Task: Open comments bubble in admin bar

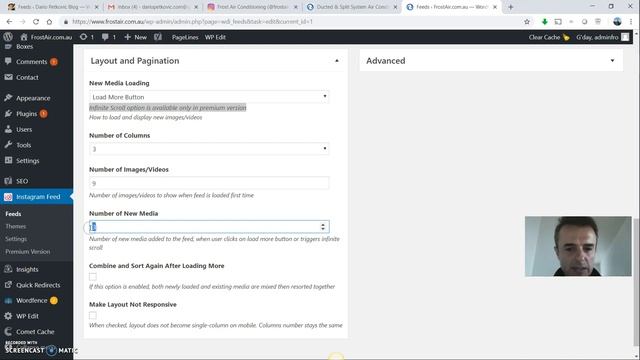Action: [109, 37]
